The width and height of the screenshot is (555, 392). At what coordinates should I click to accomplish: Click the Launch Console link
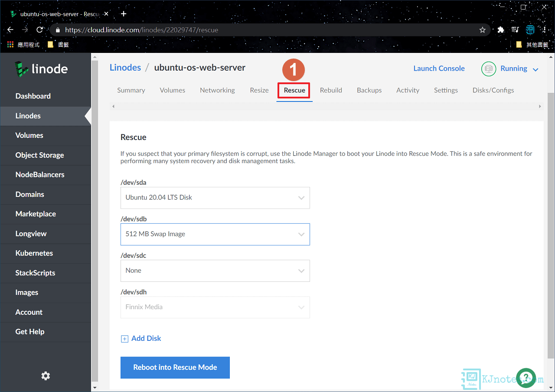[439, 69]
